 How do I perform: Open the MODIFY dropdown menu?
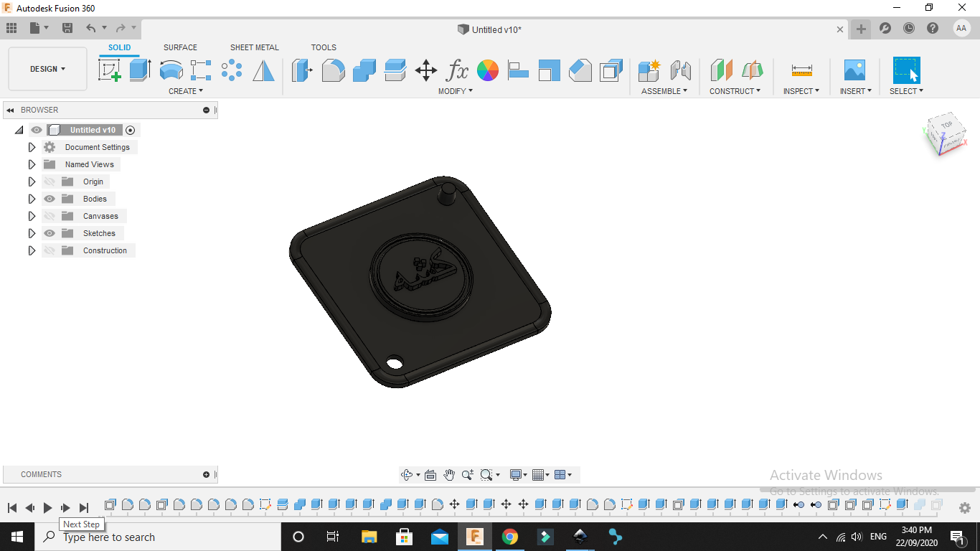pyautogui.click(x=456, y=91)
